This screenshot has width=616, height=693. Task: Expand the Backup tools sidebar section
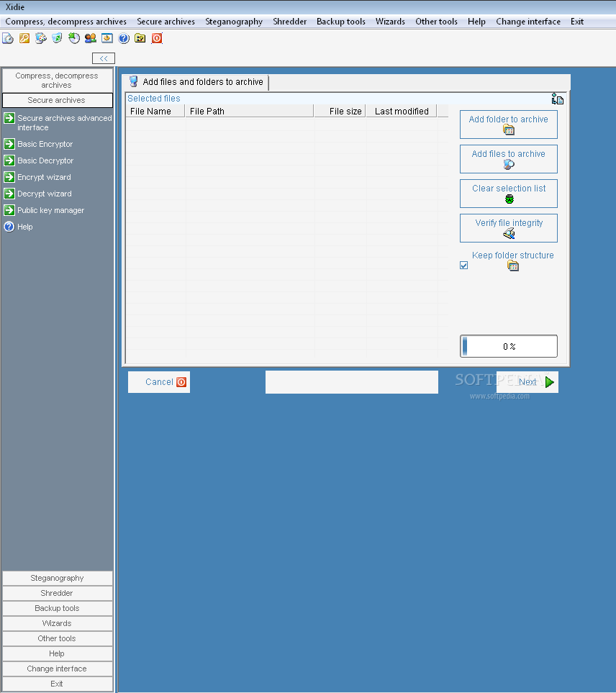(58, 608)
